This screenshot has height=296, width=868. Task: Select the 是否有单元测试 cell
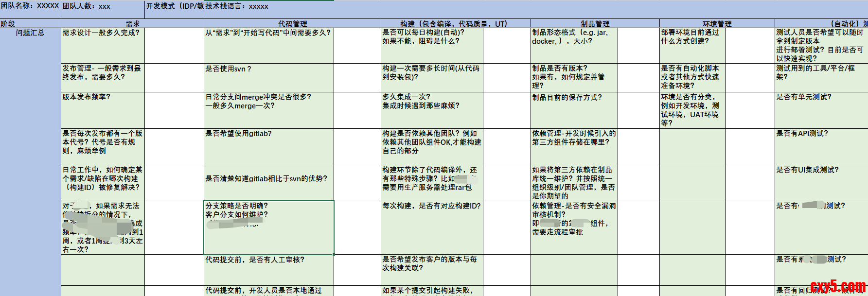(x=821, y=110)
